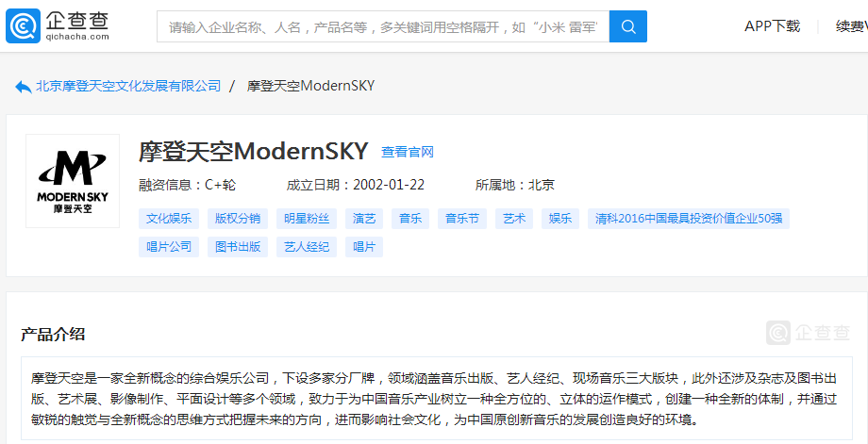Viewport: 868px width, 444px height.
Task: Open APP下载 in top navigation
Action: point(772,26)
